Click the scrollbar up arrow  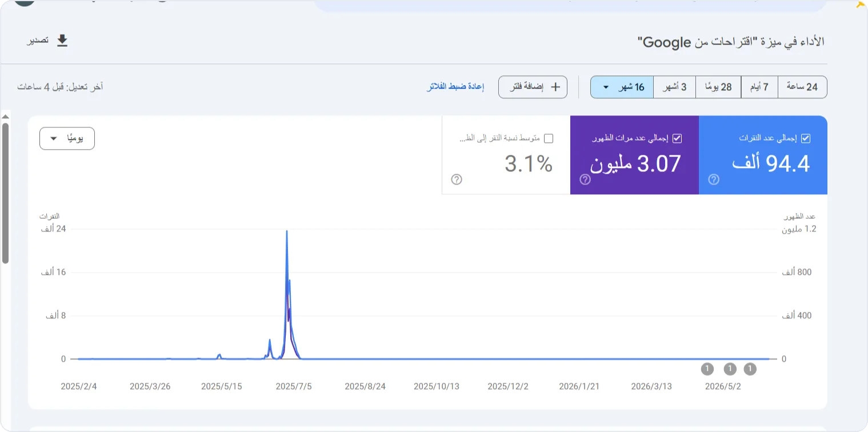(x=5, y=117)
